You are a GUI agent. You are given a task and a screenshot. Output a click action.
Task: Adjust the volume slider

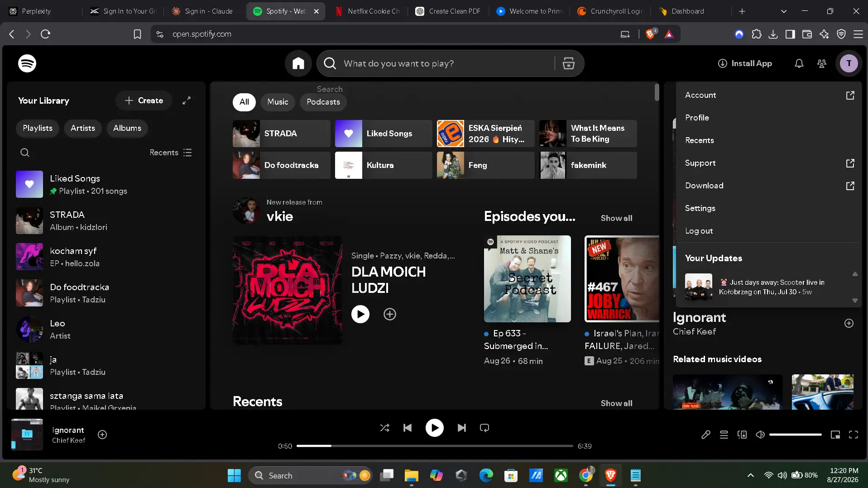pyautogui.click(x=795, y=435)
